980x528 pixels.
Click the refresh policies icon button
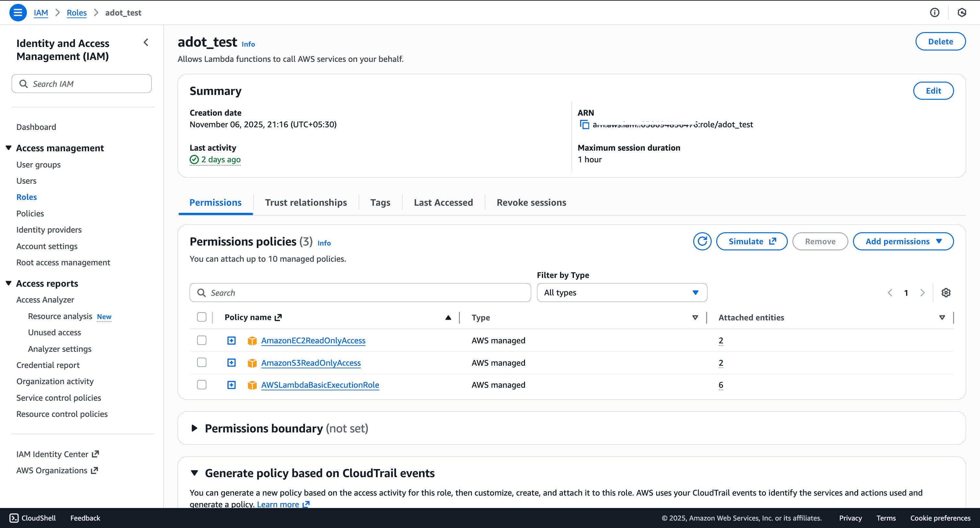[702, 241]
